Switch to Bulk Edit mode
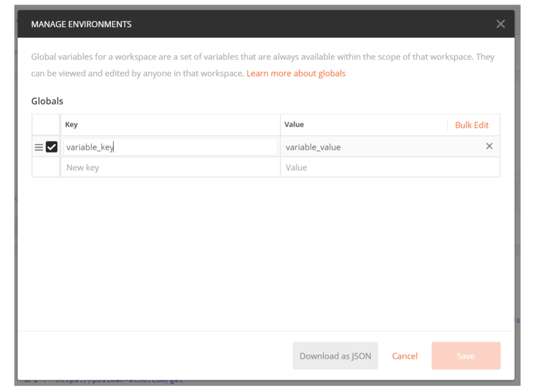 click(x=471, y=125)
